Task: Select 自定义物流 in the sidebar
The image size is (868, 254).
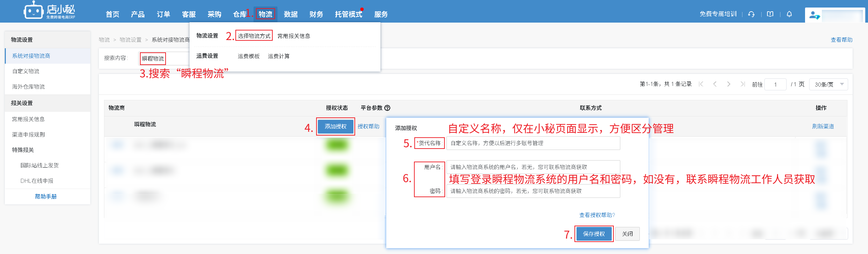Action: pyautogui.click(x=26, y=71)
